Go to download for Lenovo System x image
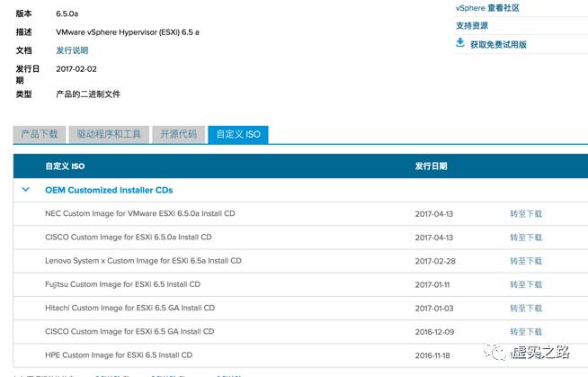The height and width of the screenshot is (377, 588). [526, 261]
